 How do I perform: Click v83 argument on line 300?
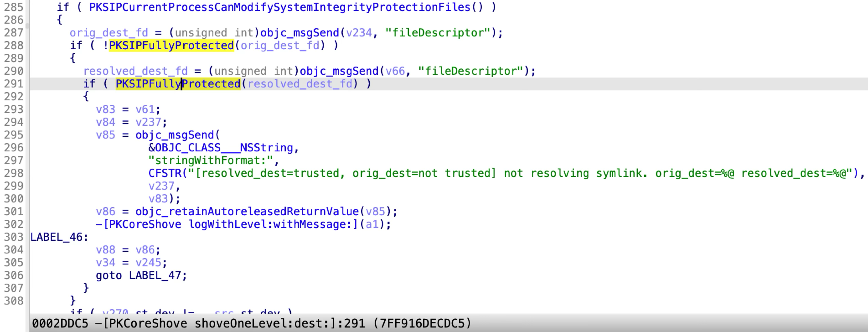158,199
